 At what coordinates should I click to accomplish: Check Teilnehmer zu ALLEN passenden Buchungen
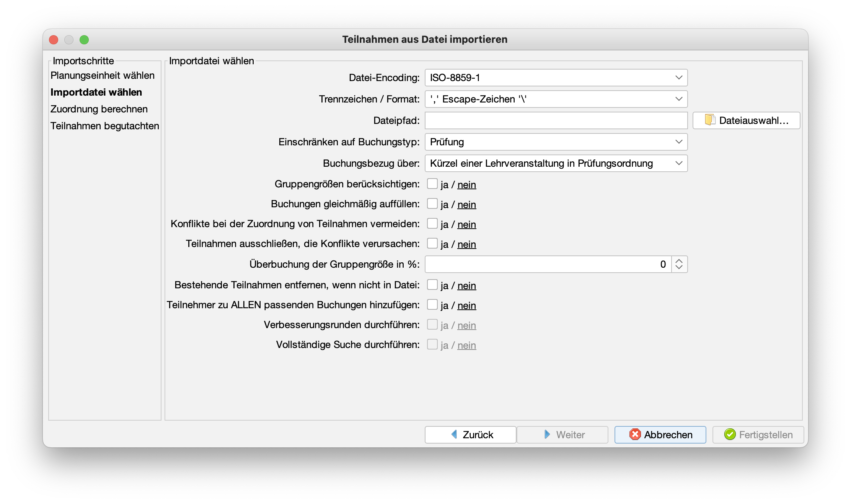click(x=432, y=305)
